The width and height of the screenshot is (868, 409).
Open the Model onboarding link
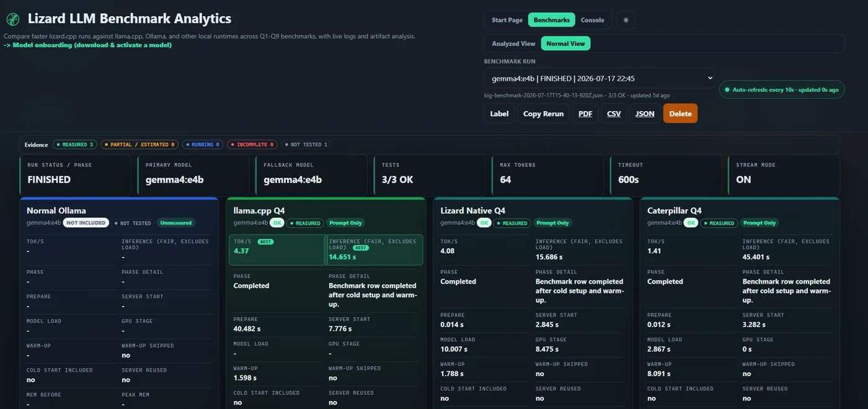[87, 45]
